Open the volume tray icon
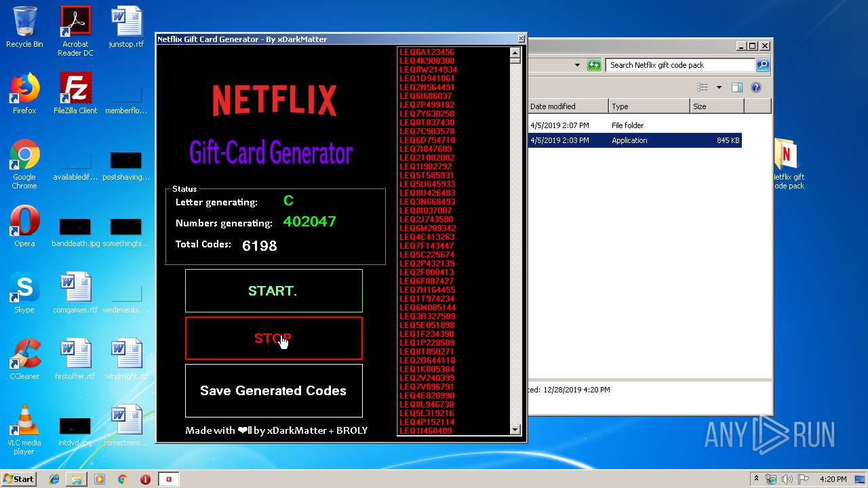 (x=787, y=479)
